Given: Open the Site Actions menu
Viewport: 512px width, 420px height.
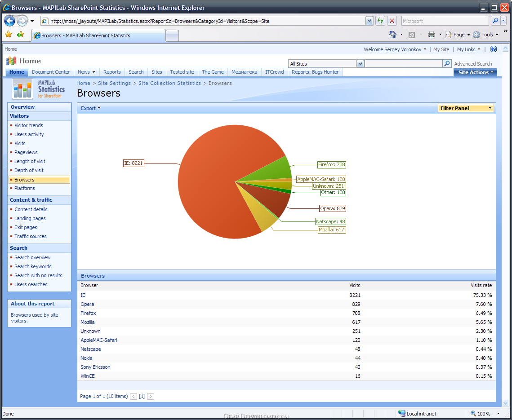Looking at the screenshot, I should pyautogui.click(x=475, y=72).
